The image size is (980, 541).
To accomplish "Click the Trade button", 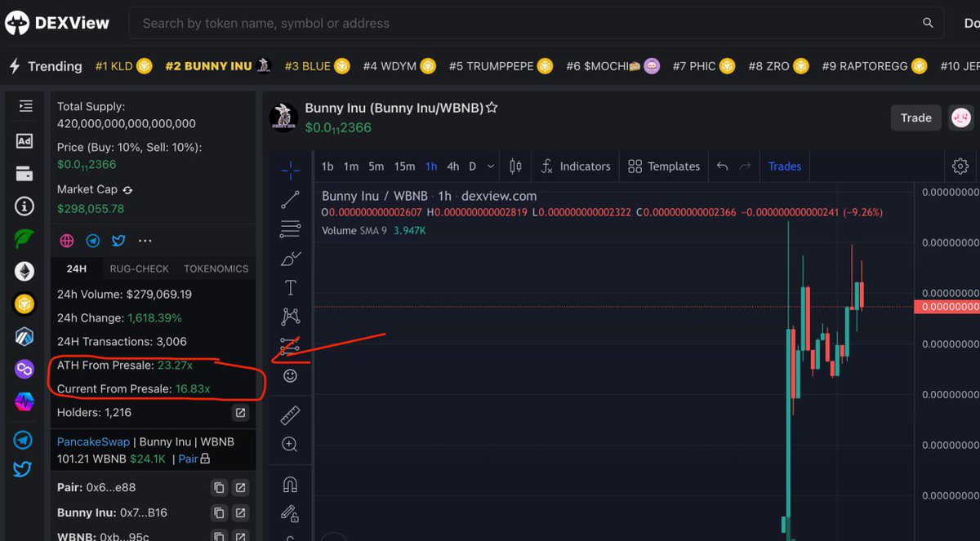I will (915, 118).
